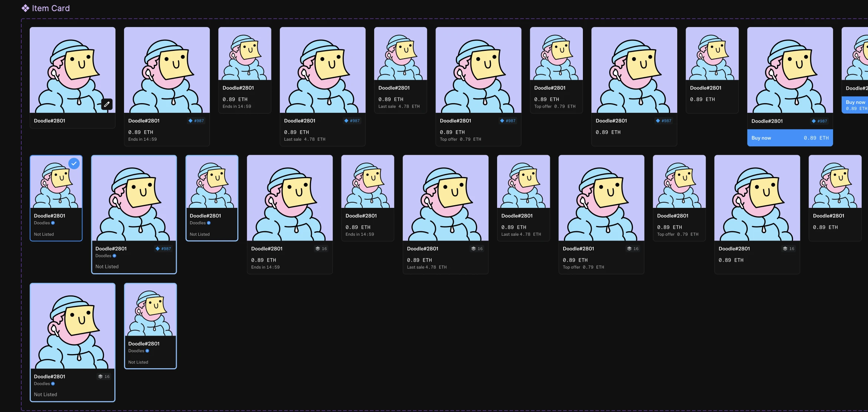868x412 pixels.
Task: Toggle the blue checkmark on the selected card
Action: (x=74, y=163)
